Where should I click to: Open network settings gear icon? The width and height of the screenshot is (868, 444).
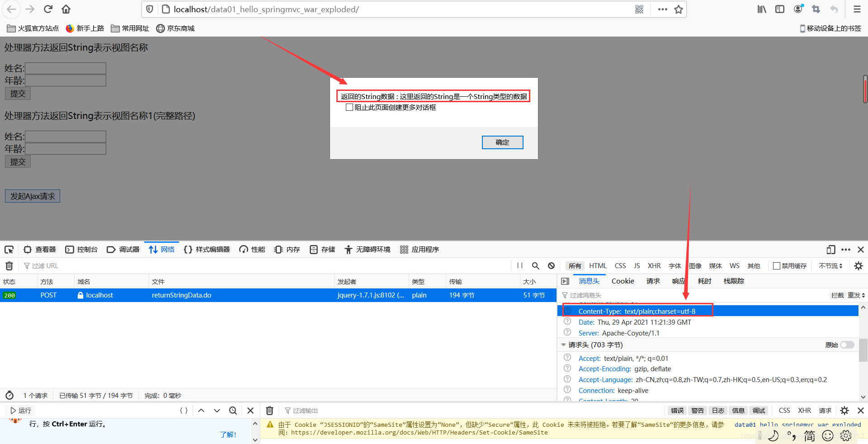[859, 266]
